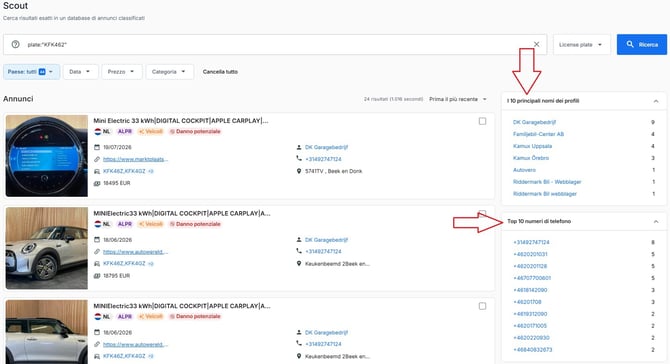Collapse the principali nomi dei profili panel

tap(656, 101)
